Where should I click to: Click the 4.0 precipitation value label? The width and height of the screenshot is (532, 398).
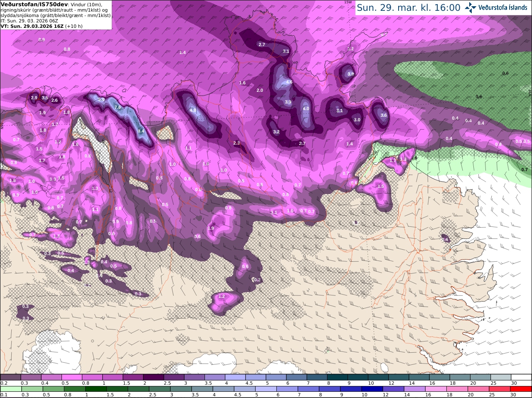306,108
